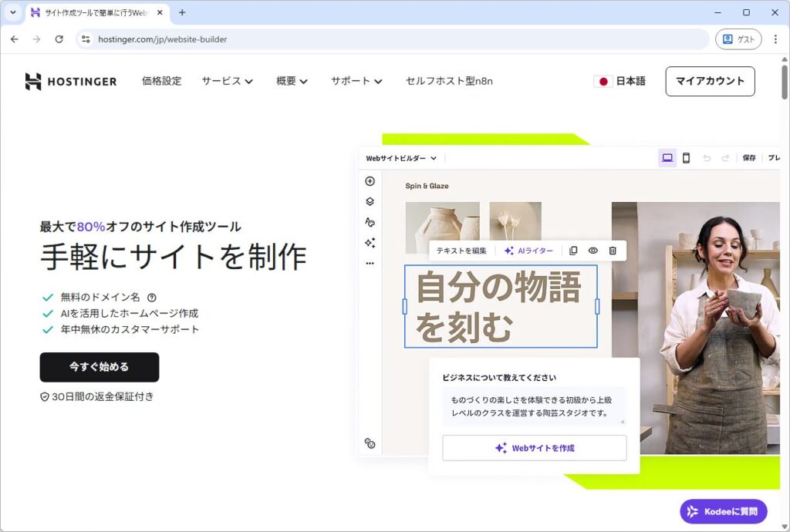The image size is (790, 532).
Task: Reload the page with the refresh icon
Action: pos(59,39)
